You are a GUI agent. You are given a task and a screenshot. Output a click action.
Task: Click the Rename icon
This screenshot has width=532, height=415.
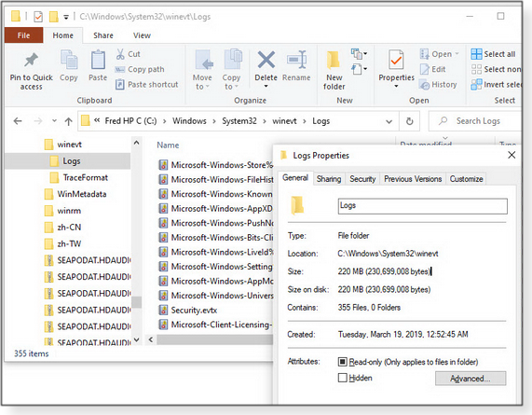(x=297, y=60)
